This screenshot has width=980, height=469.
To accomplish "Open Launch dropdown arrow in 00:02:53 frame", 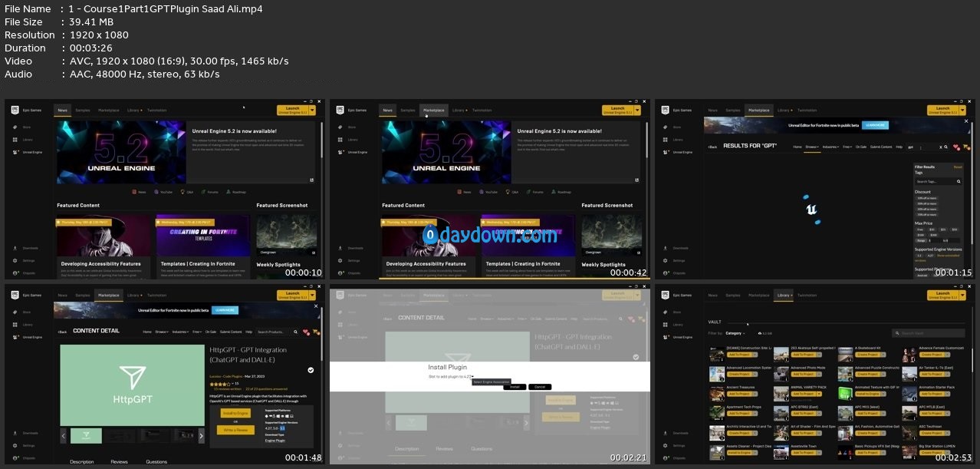I will point(963,295).
